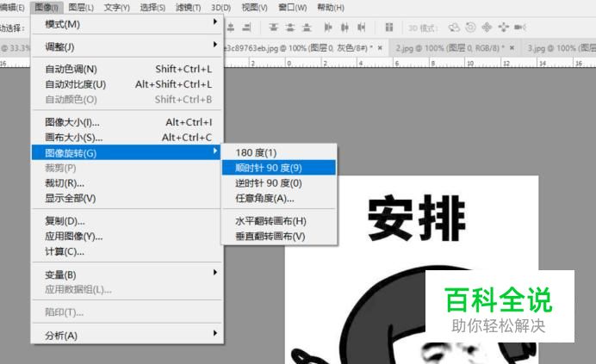Open 应用图像(Y)... menu entry
Image resolution: width=596 pixels, height=364 pixels.
127,237
